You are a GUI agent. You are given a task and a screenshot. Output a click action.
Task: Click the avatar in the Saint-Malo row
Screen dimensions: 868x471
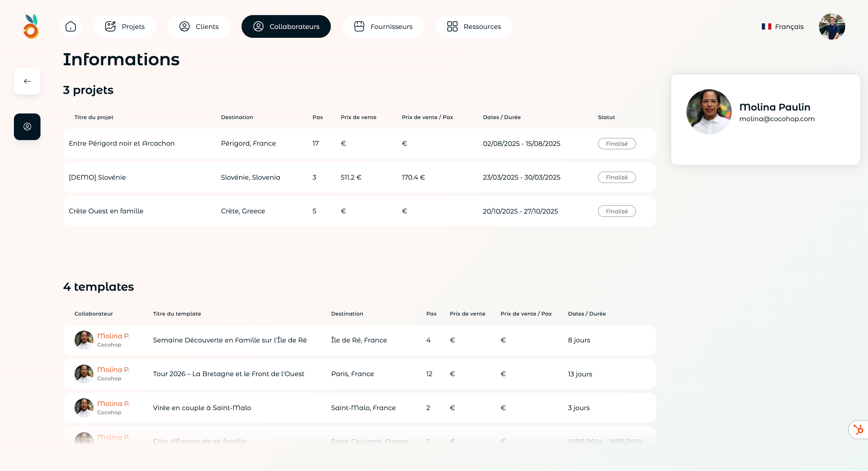[x=84, y=408]
